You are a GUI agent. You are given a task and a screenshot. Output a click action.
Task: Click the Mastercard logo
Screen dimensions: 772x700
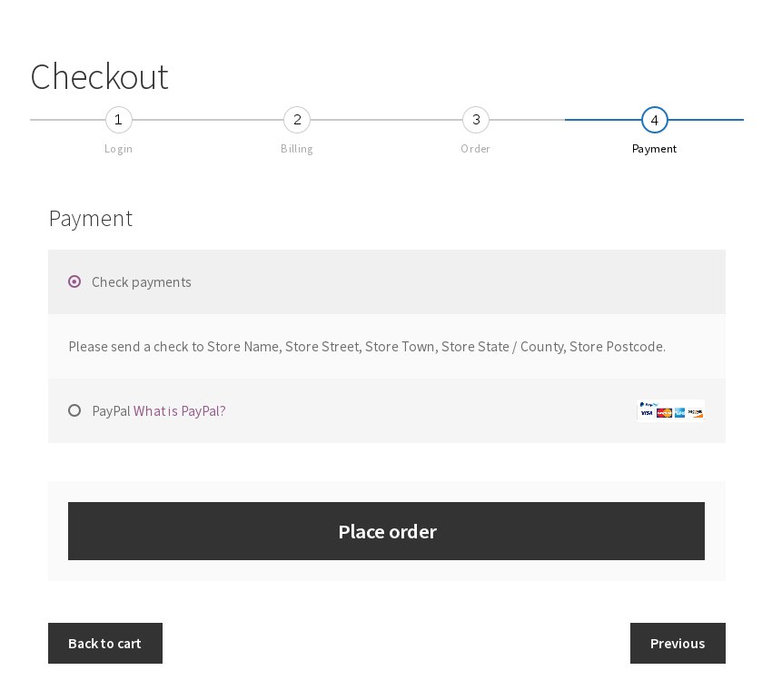pyautogui.click(x=664, y=413)
